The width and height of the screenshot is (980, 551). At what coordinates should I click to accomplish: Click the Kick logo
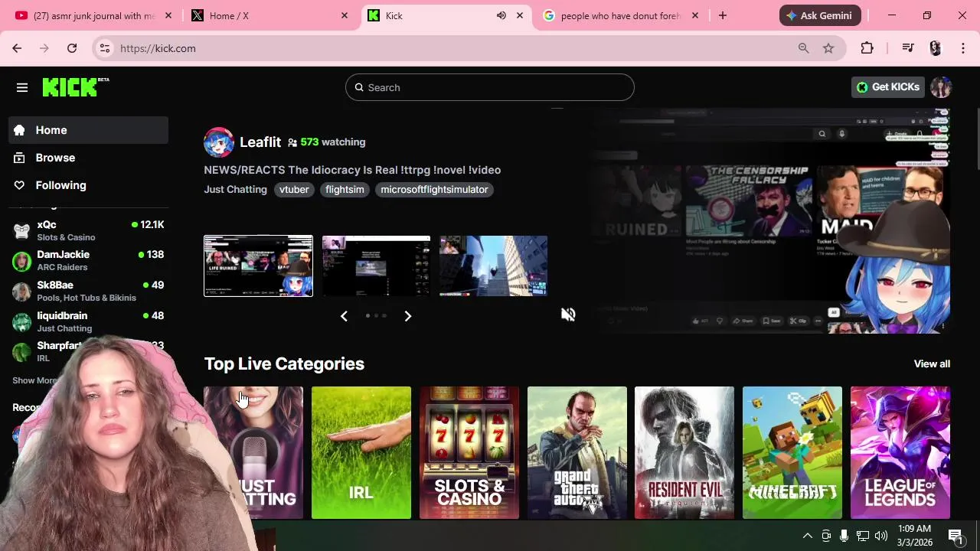(x=75, y=87)
